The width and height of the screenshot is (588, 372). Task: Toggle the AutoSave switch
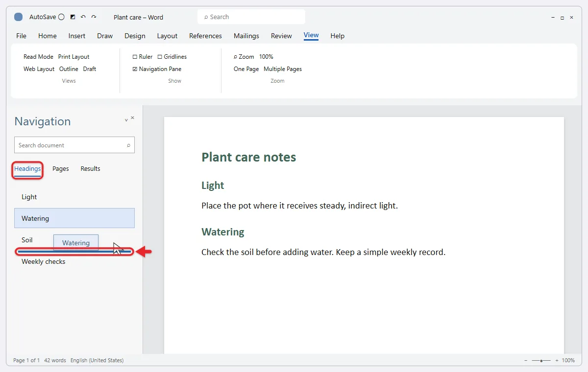tap(61, 17)
